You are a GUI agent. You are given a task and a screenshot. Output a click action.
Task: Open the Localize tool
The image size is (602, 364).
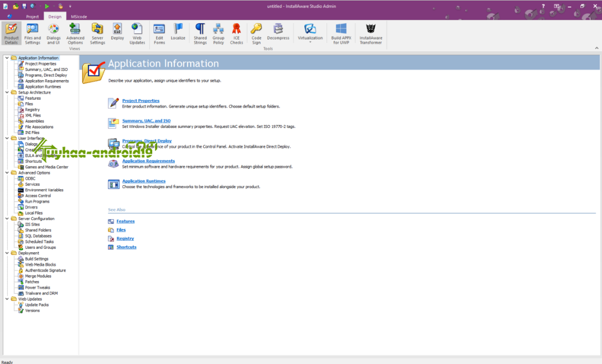178,32
